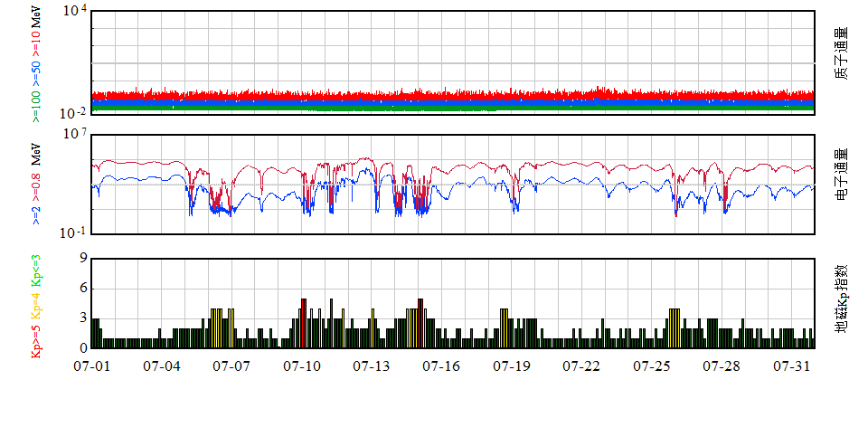Viewport: 868px width, 427px height.
Task: Click the 10^-1 lower electron axis value
Action: click(x=73, y=233)
